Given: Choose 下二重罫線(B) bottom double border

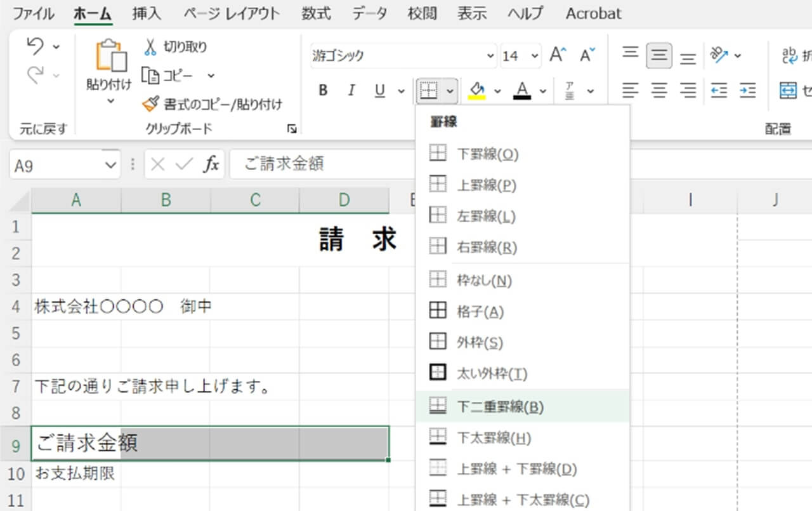Looking at the screenshot, I should click(x=523, y=406).
